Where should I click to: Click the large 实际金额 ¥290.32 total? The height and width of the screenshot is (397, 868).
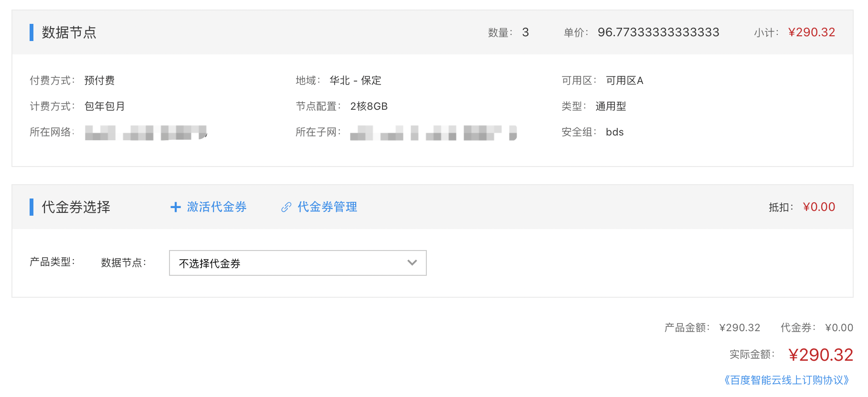pyautogui.click(x=820, y=355)
